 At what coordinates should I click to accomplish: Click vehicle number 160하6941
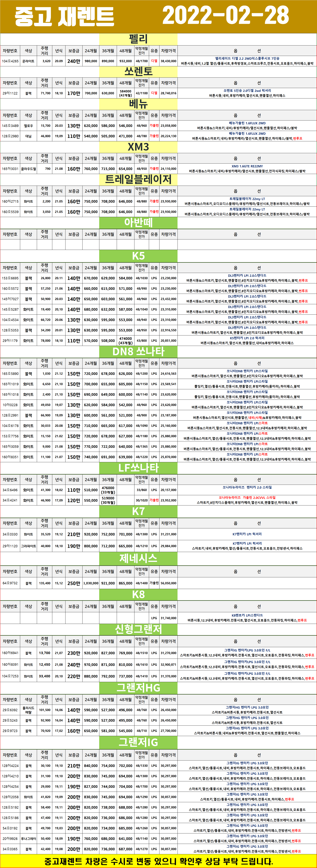(10, 653)
